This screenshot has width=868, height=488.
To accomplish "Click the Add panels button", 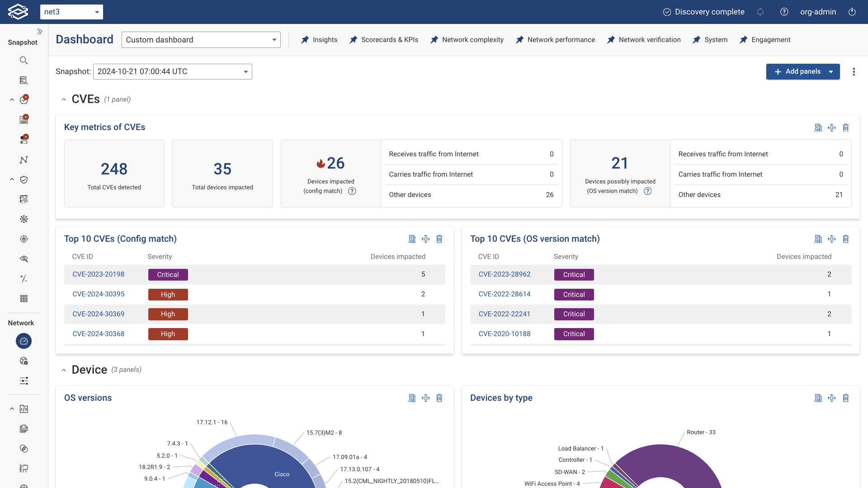I will tap(797, 72).
